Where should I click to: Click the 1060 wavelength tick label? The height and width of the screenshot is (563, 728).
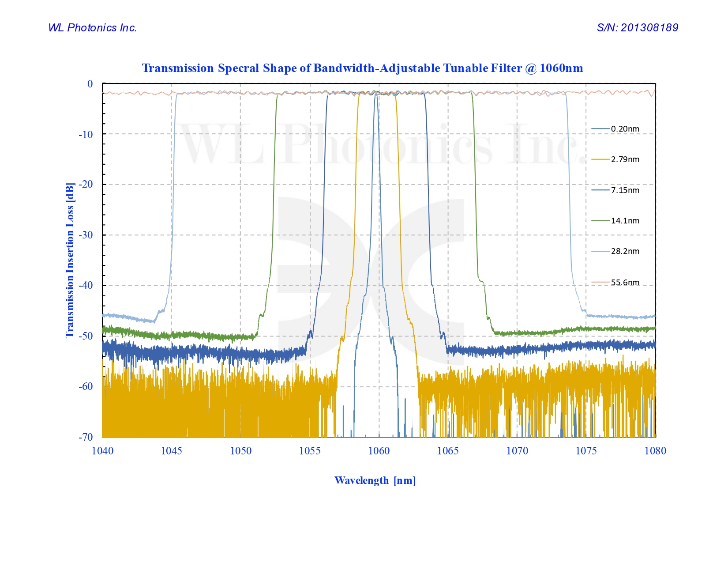pos(379,451)
